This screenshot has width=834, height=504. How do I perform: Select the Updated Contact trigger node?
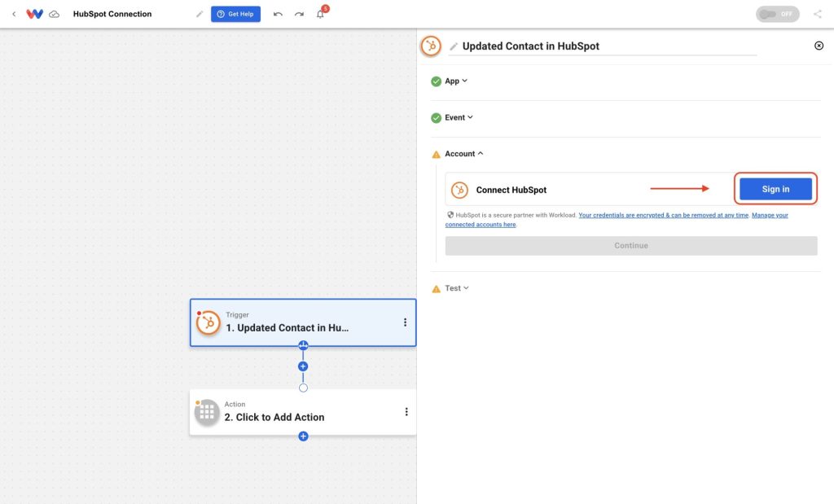303,322
